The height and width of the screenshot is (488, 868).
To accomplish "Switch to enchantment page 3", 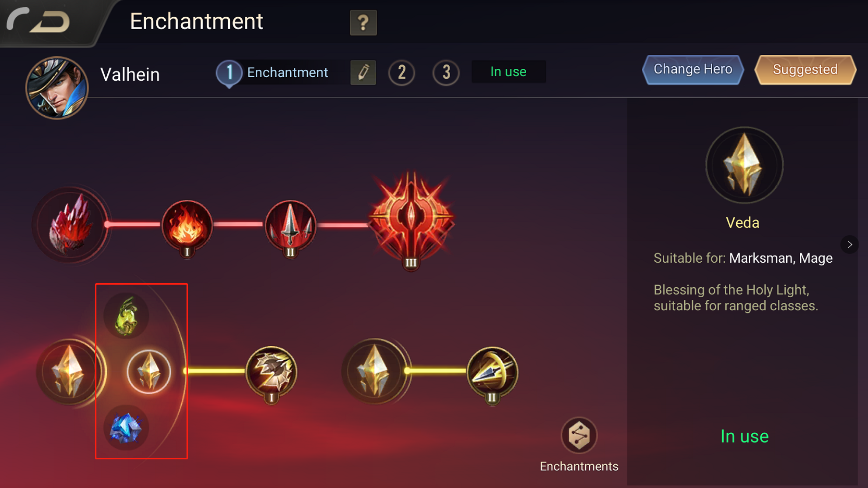I will coord(446,72).
